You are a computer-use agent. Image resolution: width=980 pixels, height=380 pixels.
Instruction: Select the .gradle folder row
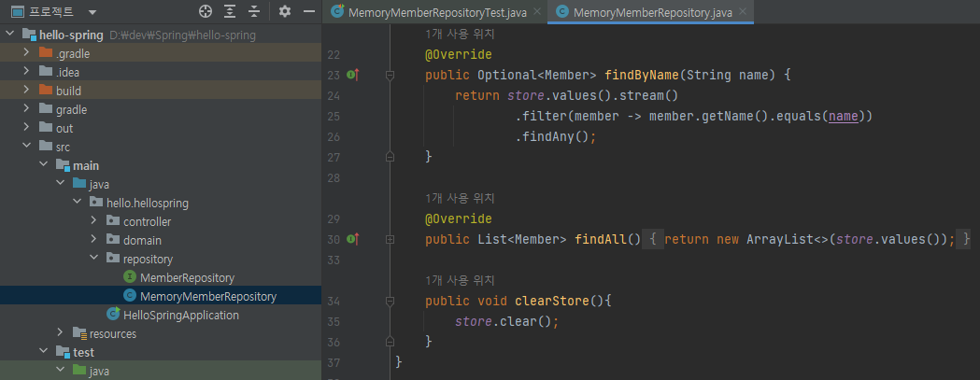click(161, 53)
